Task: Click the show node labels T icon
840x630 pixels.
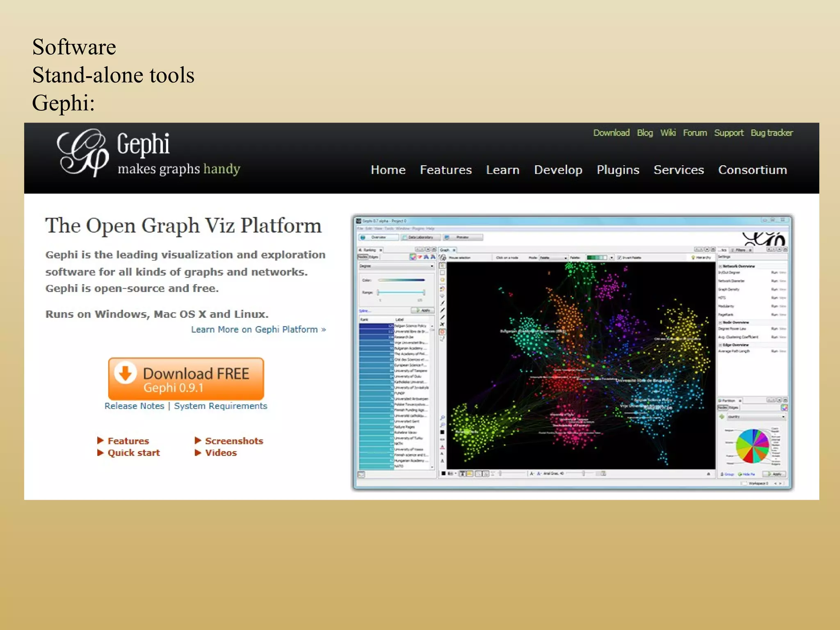Action: coord(463,473)
